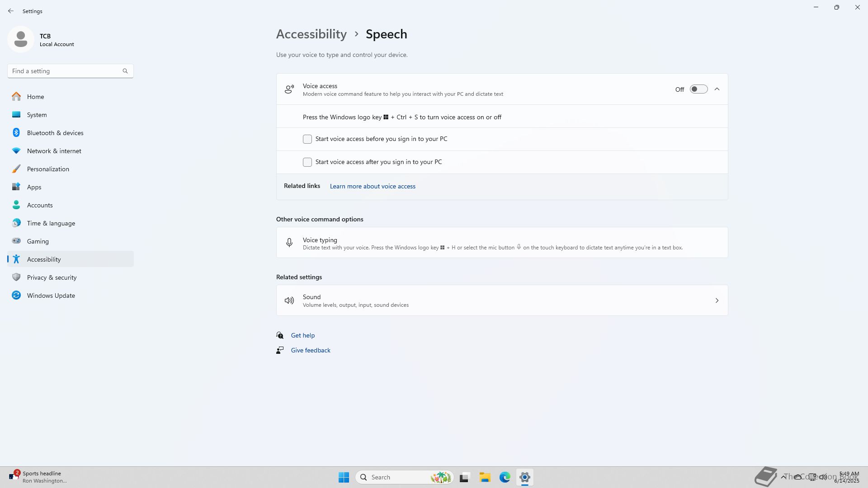Open the Accounts settings page
Image resolution: width=868 pixels, height=488 pixels.
click(x=40, y=205)
